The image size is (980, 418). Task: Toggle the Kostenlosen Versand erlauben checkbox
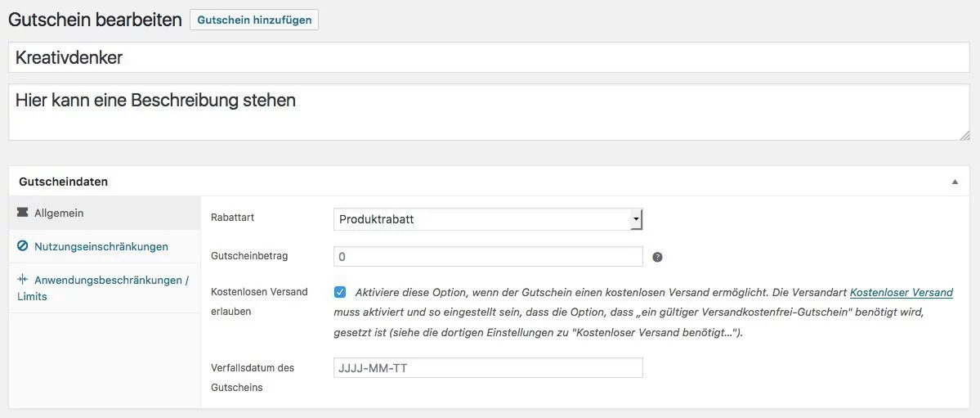[x=340, y=292]
